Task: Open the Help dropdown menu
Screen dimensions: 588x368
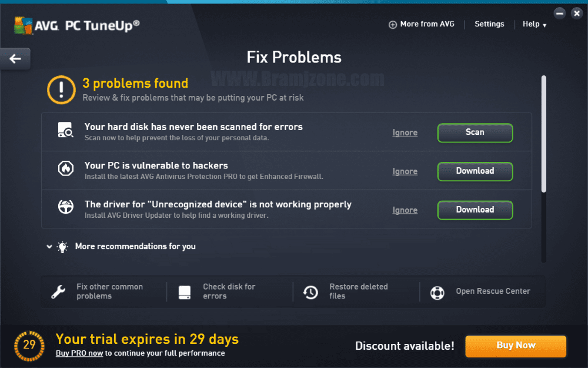Action: click(x=534, y=24)
